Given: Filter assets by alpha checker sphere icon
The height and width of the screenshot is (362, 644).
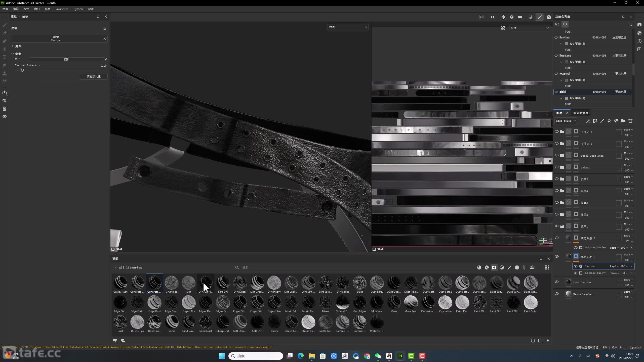Looking at the screenshot, I should point(517,267).
